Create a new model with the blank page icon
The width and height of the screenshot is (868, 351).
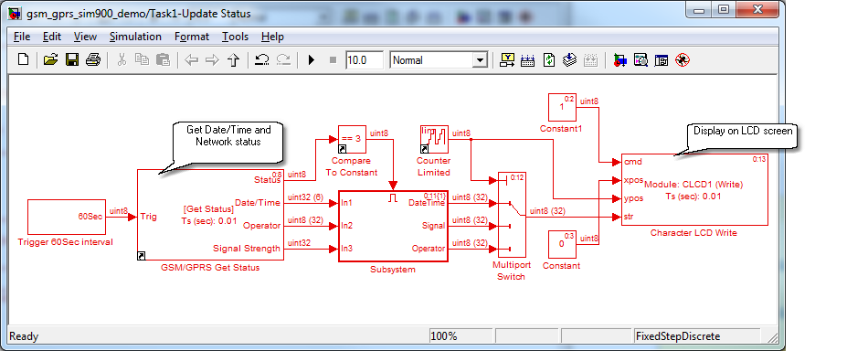(23, 59)
